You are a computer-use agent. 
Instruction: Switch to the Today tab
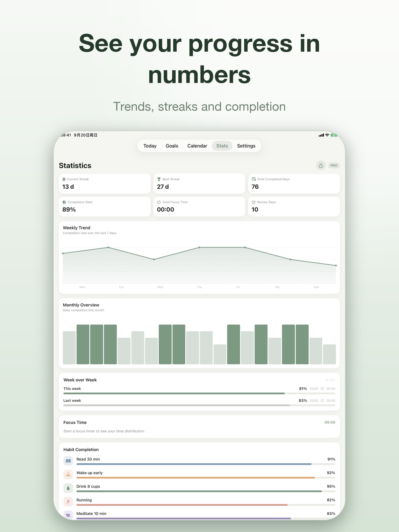(x=150, y=146)
